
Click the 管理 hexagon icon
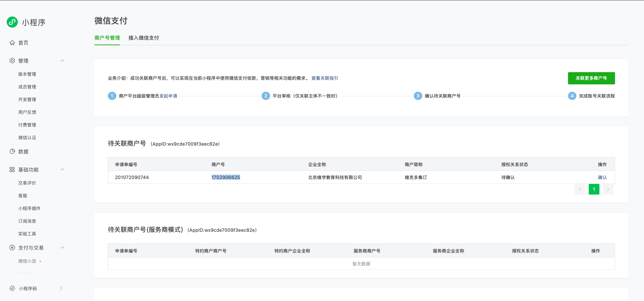[12, 61]
